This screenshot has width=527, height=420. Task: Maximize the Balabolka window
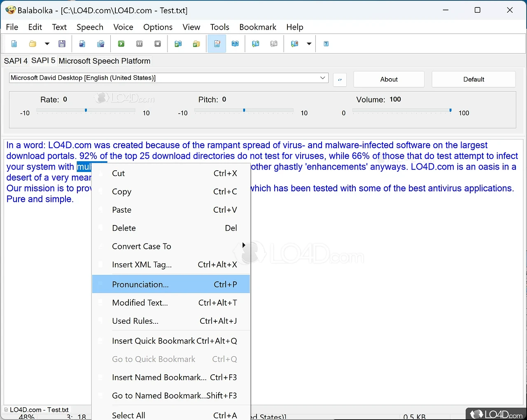478,10
